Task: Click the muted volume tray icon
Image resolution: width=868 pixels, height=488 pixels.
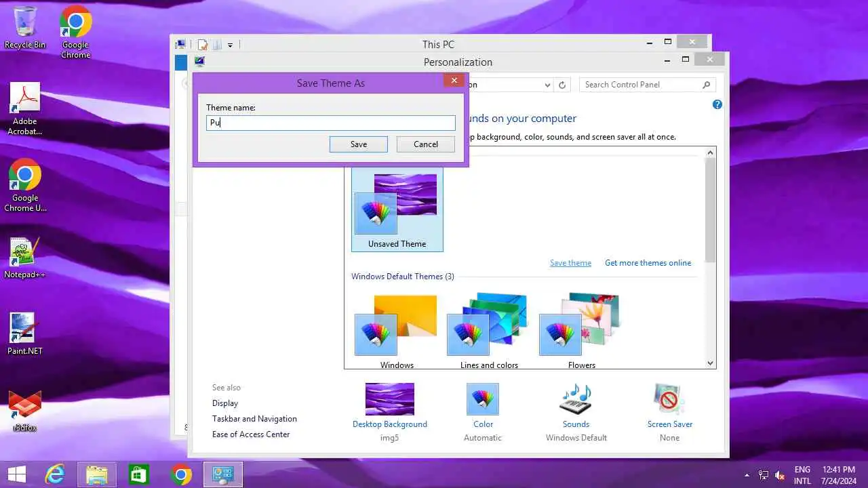Action: coord(780,475)
